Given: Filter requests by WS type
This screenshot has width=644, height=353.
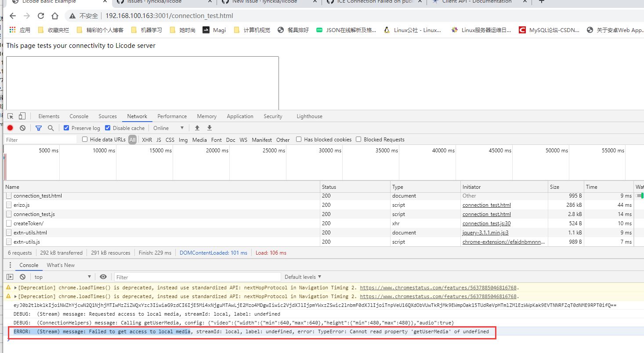Looking at the screenshot, I should tap(243, 140).
